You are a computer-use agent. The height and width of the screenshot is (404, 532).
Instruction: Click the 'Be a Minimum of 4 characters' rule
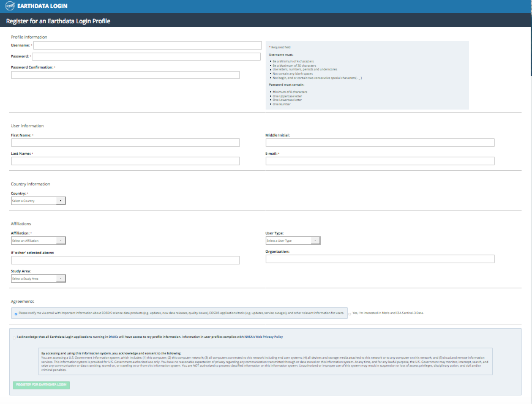(293, 61)
